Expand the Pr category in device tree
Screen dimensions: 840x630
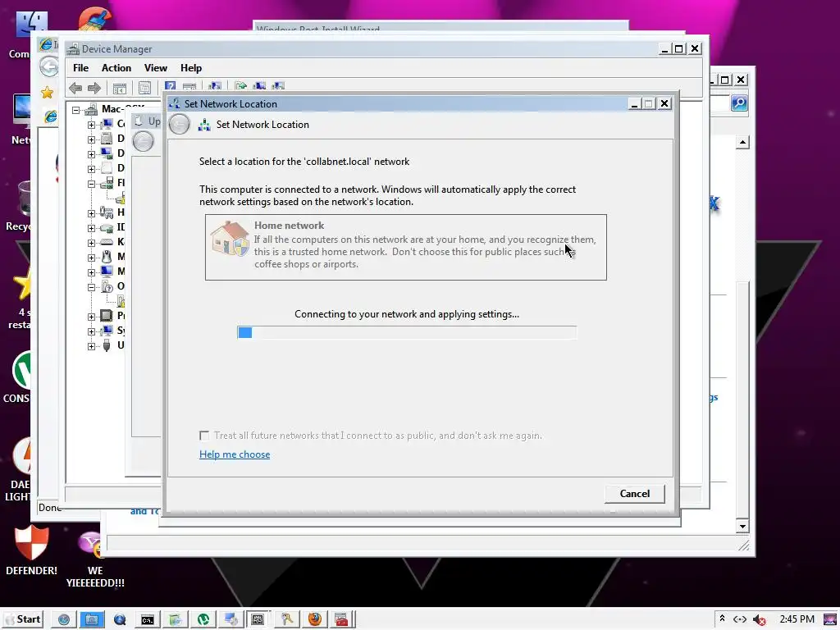coord(92,316)
